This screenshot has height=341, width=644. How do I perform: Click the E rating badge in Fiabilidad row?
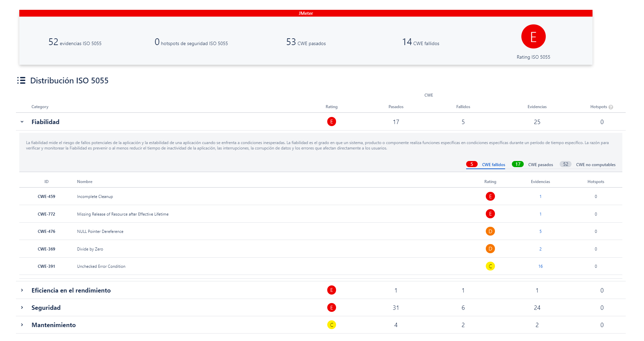tap(332, 122)
